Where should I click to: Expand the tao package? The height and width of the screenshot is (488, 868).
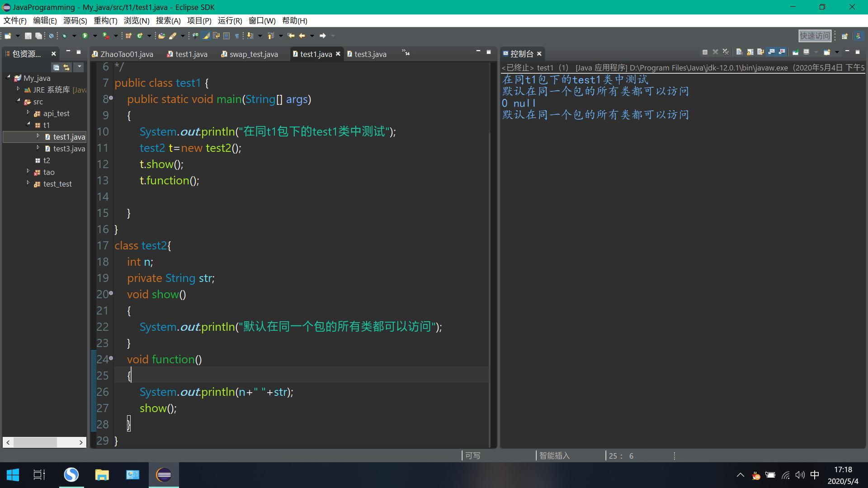pos(28,171)
